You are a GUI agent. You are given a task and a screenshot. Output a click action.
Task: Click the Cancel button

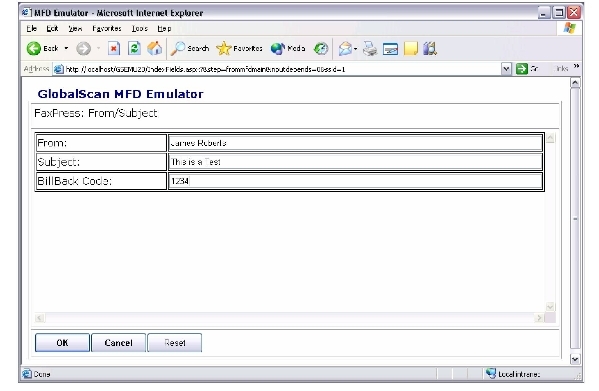118,343
